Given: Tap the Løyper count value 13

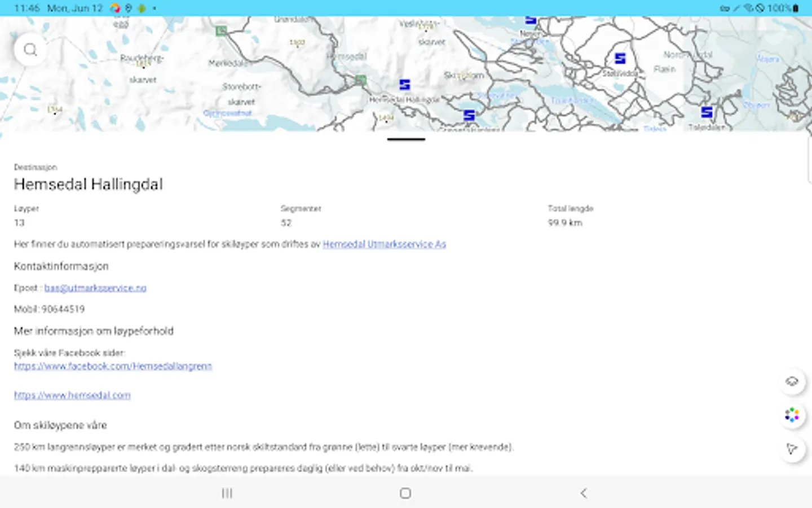Looking at the screenshot, I should [19, 223].
